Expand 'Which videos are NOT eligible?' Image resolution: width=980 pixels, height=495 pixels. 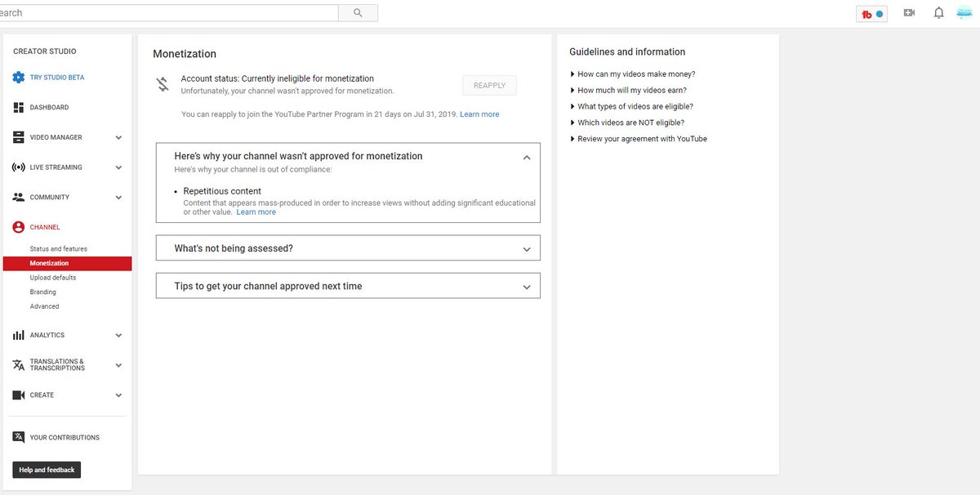pos(626,123)
